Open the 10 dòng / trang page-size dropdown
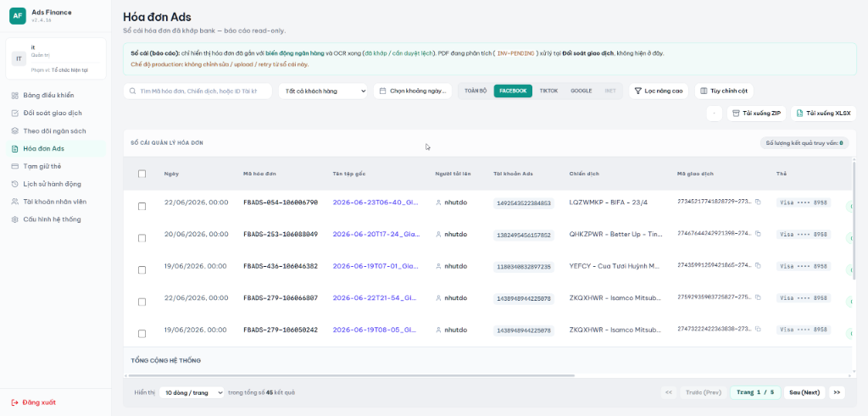 [192, 392]
